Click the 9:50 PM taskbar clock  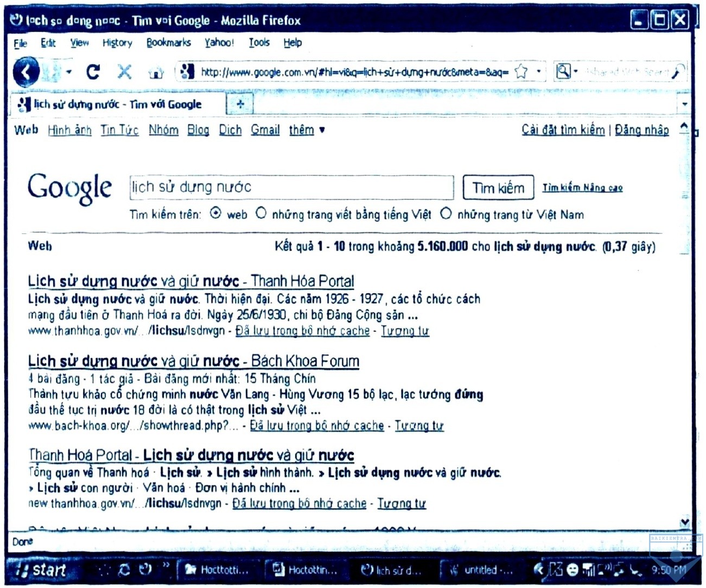pyautogui.click(x=669, y=570)
